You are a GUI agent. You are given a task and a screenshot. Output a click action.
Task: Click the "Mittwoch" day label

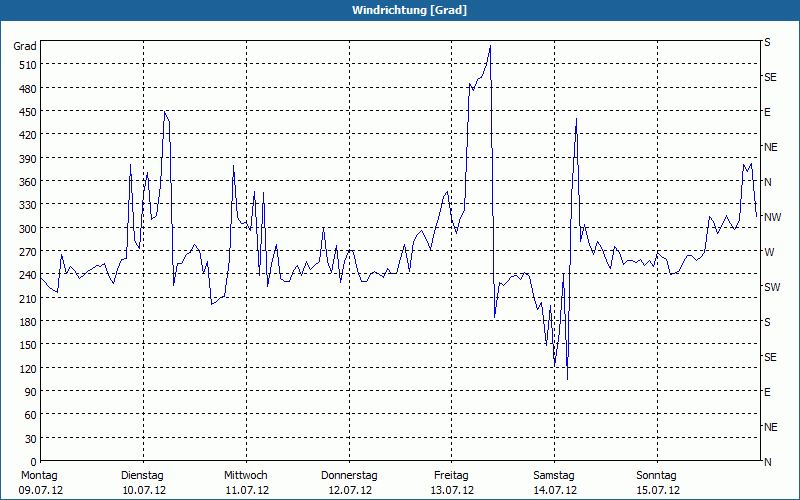[246, 476]
